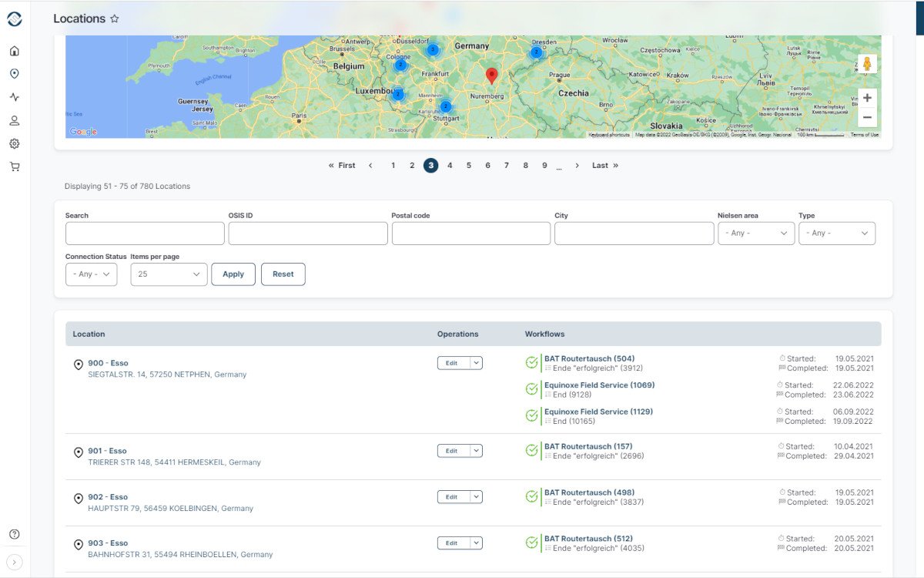Go to page 4

[450, 166]
